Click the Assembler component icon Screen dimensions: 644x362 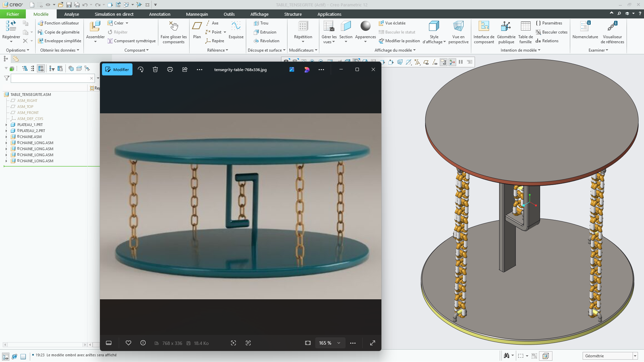pos(95,26)
